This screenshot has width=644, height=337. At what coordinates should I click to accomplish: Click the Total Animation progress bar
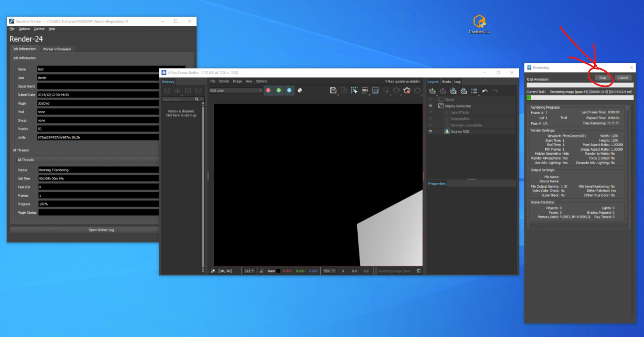(580, 85)
